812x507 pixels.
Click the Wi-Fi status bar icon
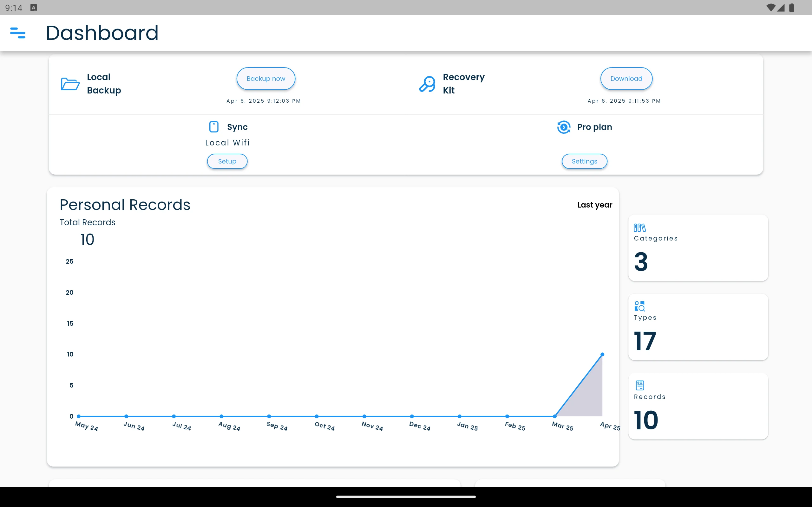pos(771,7)
